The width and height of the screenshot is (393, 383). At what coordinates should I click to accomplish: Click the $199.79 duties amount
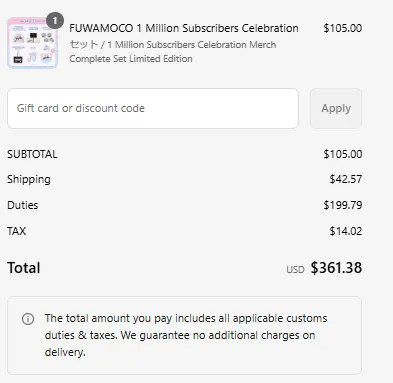[x=343, y=205]
